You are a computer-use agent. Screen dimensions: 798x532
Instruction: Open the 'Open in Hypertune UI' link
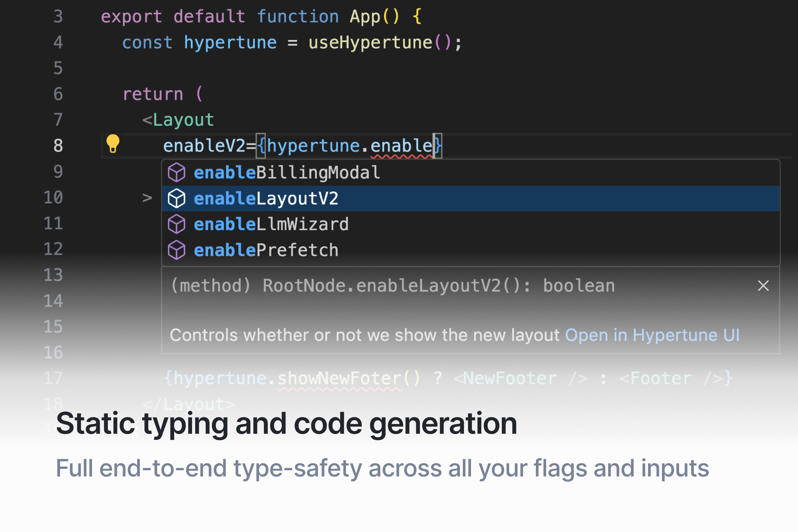[x=652, y=335]
